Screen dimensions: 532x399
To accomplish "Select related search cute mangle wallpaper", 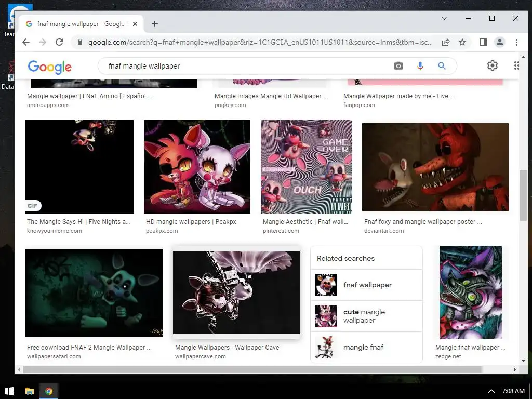I will (x=366, y=316).
